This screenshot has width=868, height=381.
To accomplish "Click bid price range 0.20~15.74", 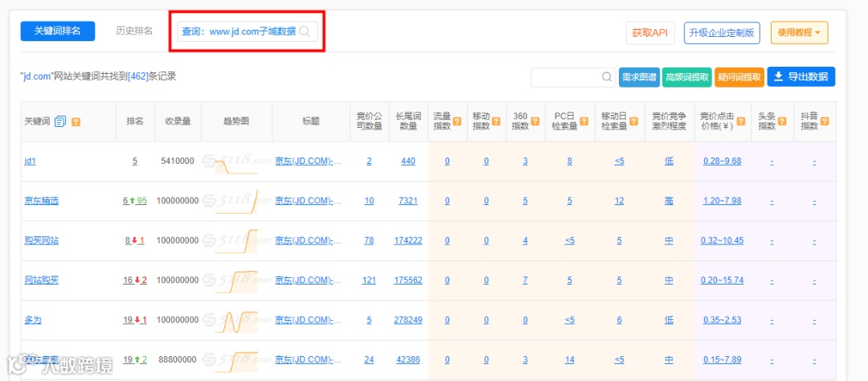I will (x=722, y=281).
